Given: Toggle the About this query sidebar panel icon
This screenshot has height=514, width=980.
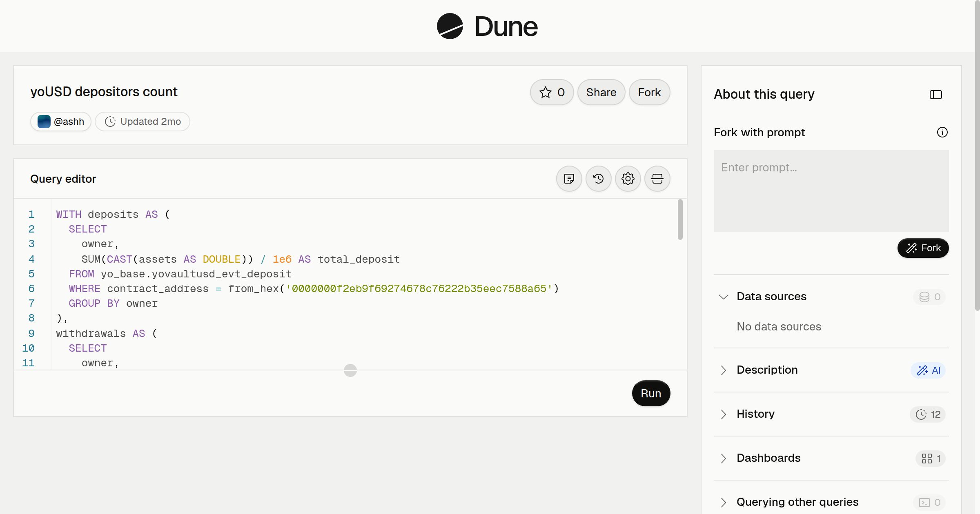Looking at the screenshot, I should [x=935, y=95].
